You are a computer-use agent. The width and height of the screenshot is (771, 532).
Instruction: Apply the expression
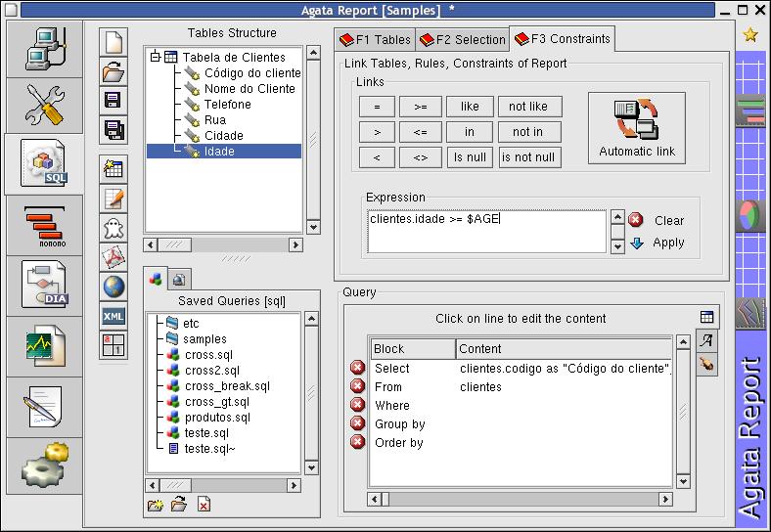point(657,243)
